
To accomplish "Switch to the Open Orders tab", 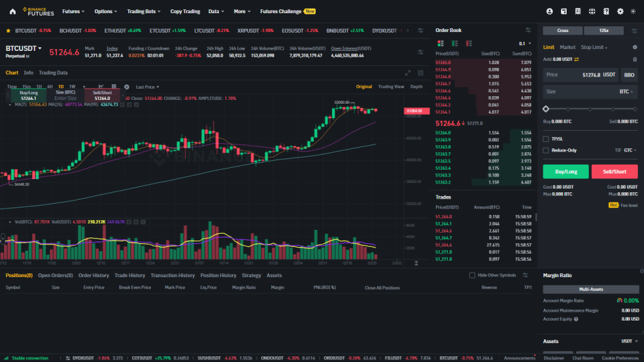I will tap(55, 275).
